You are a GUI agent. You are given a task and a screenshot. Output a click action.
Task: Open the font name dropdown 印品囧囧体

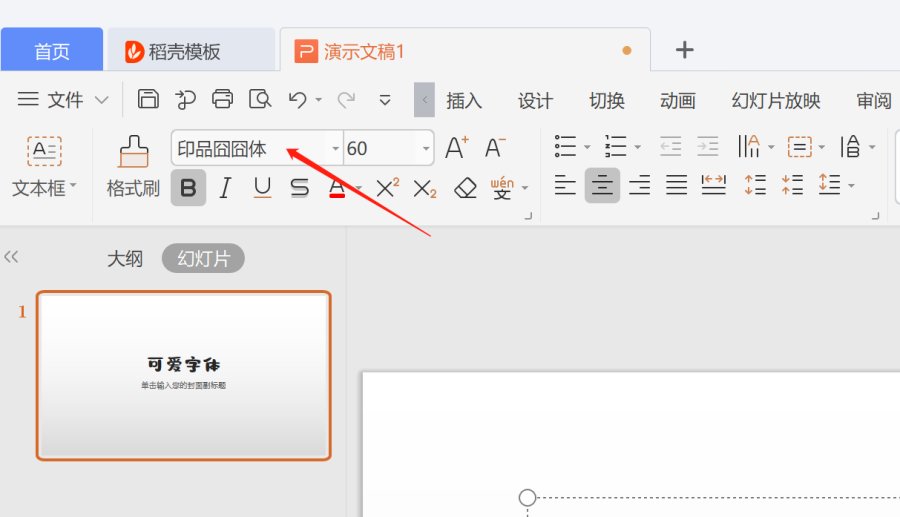(x=335, y=149)
